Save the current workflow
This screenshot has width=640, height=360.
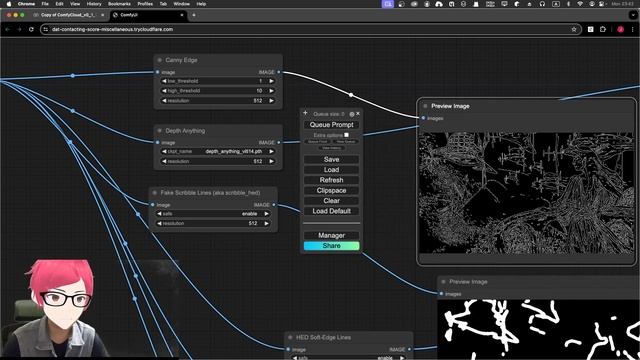coord(331,160)
